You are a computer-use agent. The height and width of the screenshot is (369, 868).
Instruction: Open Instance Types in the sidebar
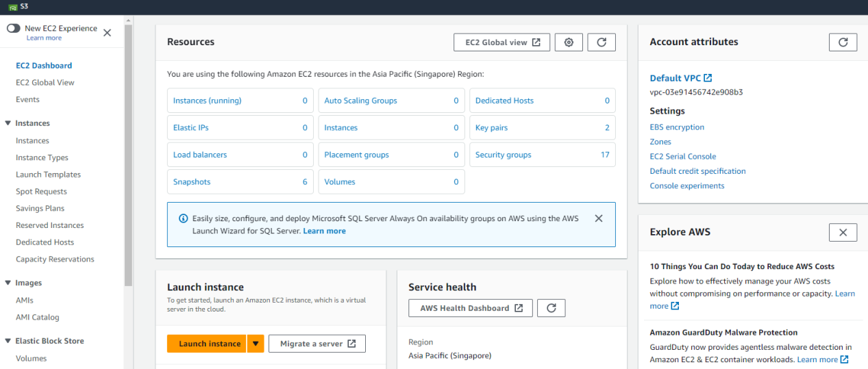tap(42, 157)
